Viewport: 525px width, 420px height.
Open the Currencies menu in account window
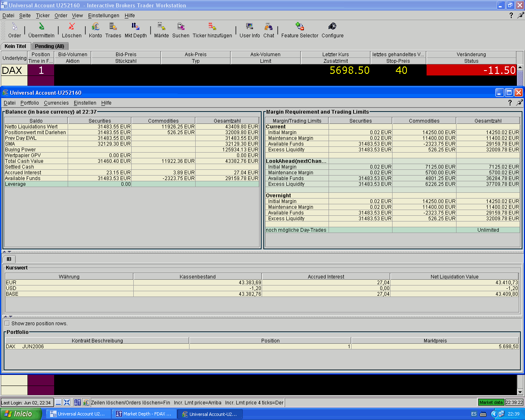[x=56, y=103]
